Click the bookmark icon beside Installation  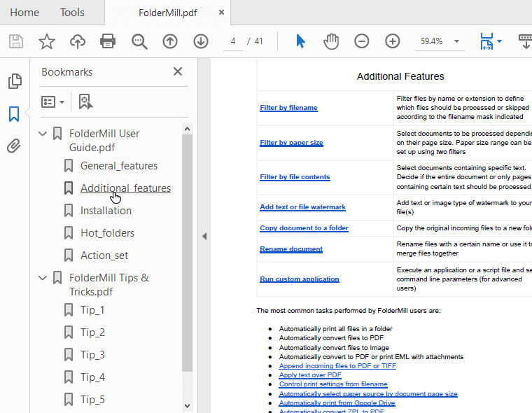(x=69, y=211)
